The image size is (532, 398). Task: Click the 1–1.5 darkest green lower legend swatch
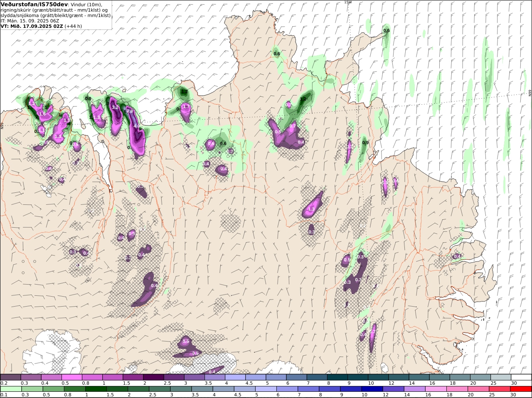point(96,389)
